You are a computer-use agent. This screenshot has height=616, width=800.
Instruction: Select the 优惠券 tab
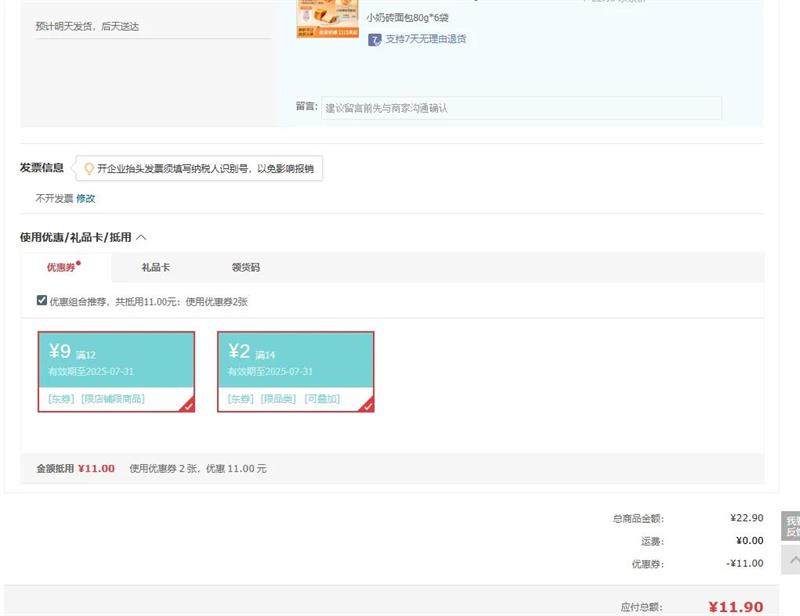click(62, 268)
